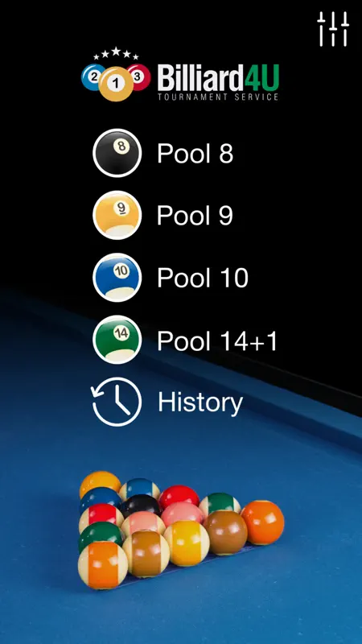Tap the History clock icon

(117, 402)
